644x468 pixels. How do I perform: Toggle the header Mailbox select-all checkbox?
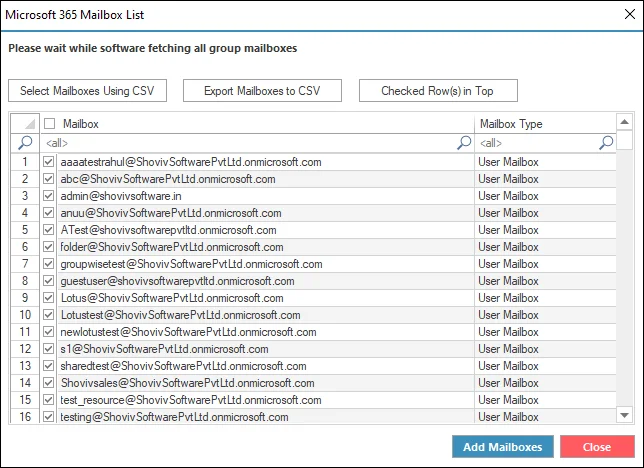coord(49,124)
